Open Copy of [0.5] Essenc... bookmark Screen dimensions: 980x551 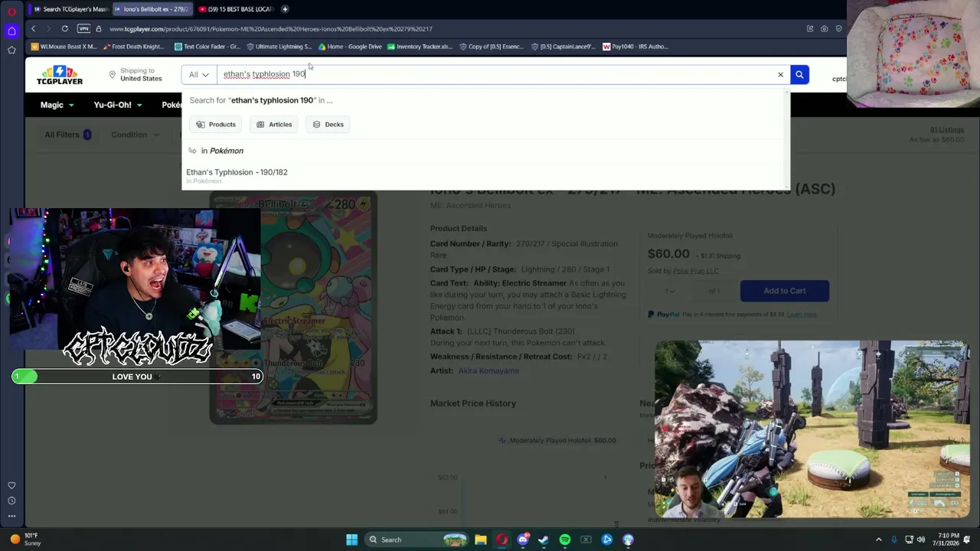[x=492, y=47]
